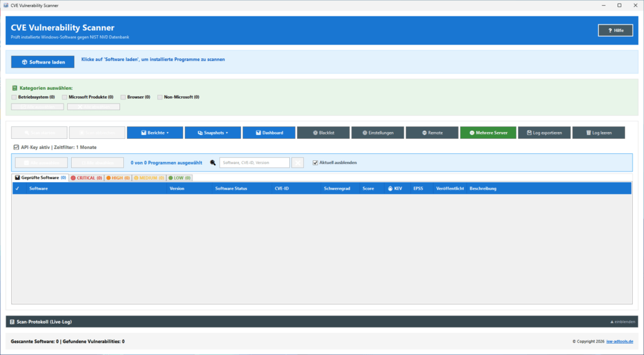Click Alle auswählen beside program count

pos(41,163)
